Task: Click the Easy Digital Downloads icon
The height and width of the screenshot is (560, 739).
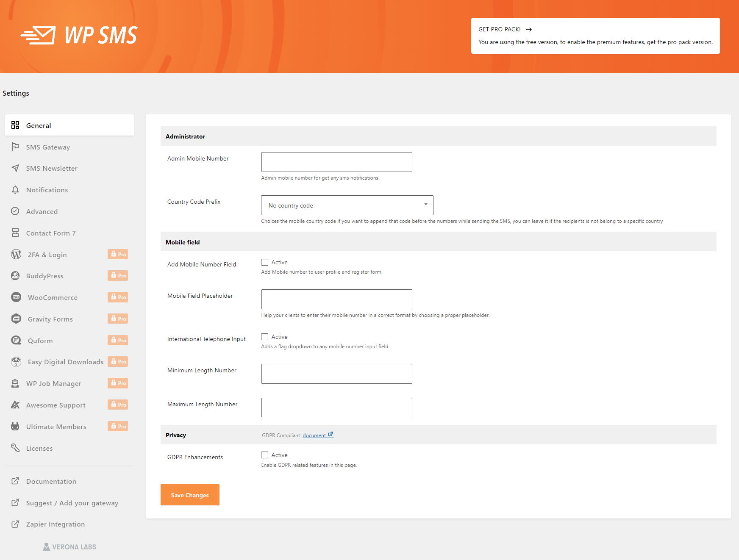Action: click(x=16, y=362)
